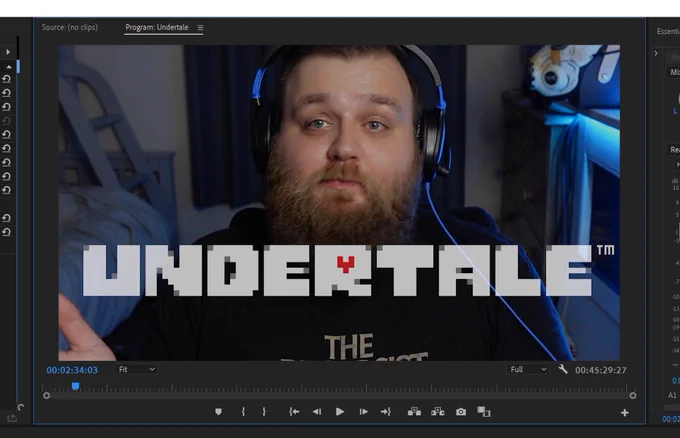Image resolution: width=680 pixels, height=438 pixels.
Task: Jump to the Out point
Action: [386, 412]
